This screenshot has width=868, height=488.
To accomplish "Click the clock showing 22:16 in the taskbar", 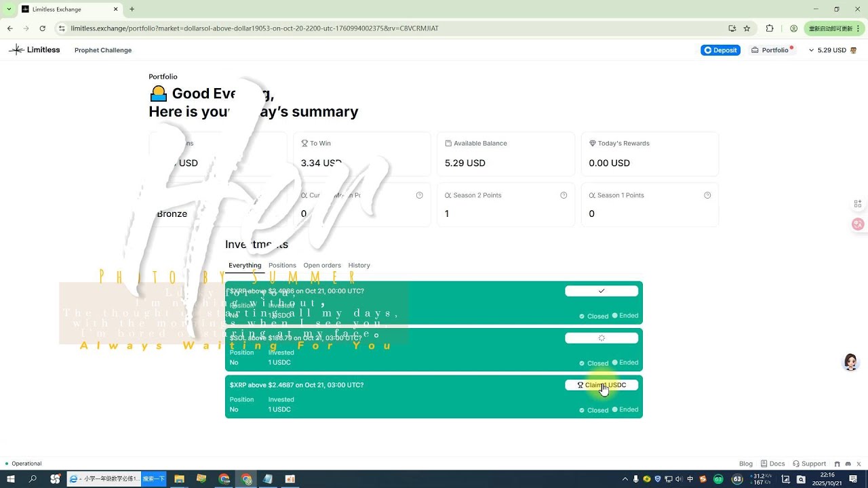I will tap(828, 479).
